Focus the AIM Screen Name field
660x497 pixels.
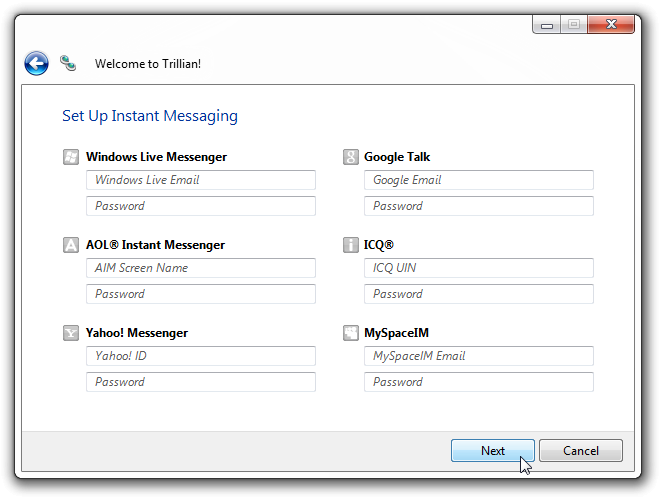point(201,268)
